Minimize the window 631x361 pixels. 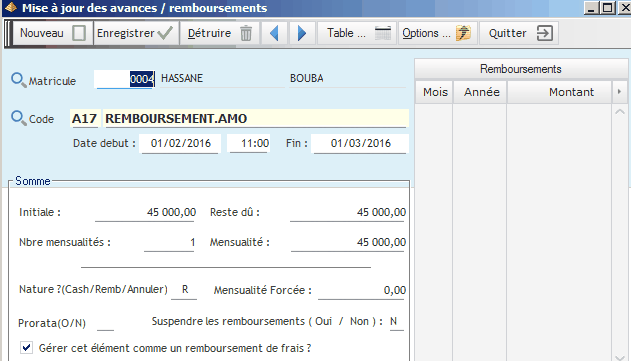click(591, 8)
